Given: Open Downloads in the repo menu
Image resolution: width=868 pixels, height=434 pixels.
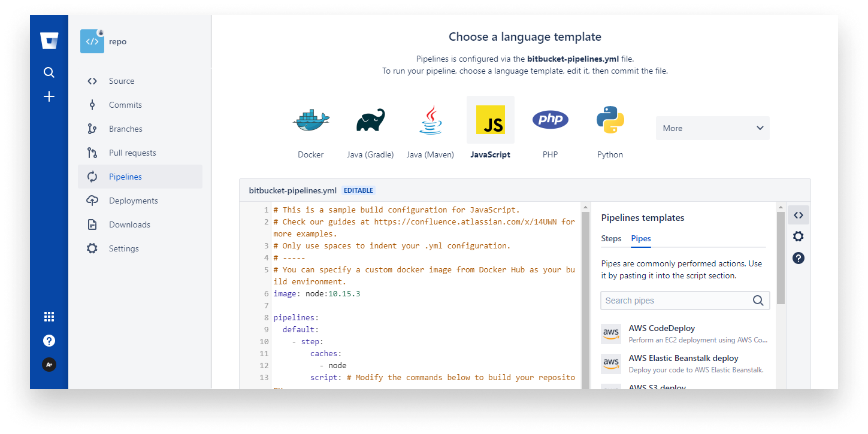Looking at the screenshot, I should click(x=140, y=224).
